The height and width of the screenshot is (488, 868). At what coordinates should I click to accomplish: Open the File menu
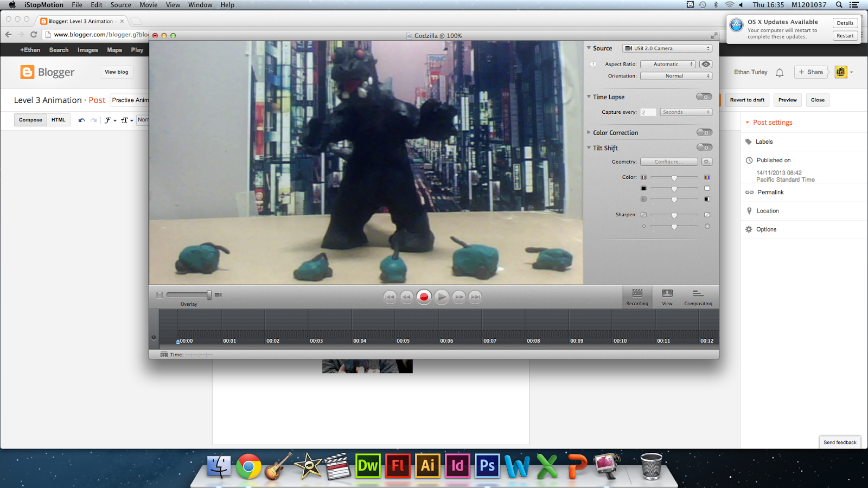coord(77,5)
